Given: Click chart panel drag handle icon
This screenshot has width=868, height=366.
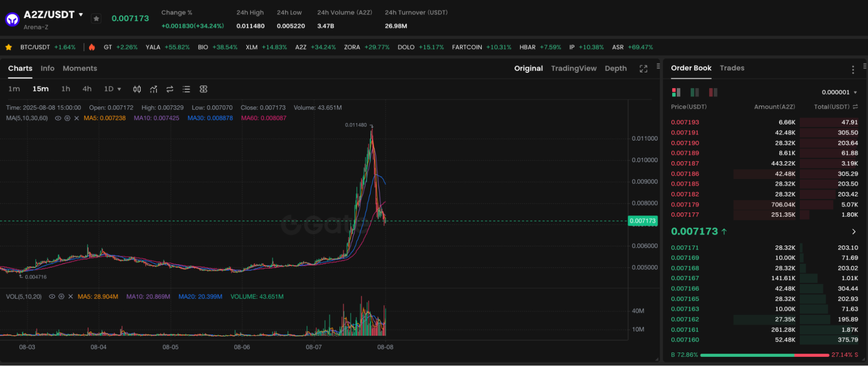Looking at the screenshot, I should 658,66.
